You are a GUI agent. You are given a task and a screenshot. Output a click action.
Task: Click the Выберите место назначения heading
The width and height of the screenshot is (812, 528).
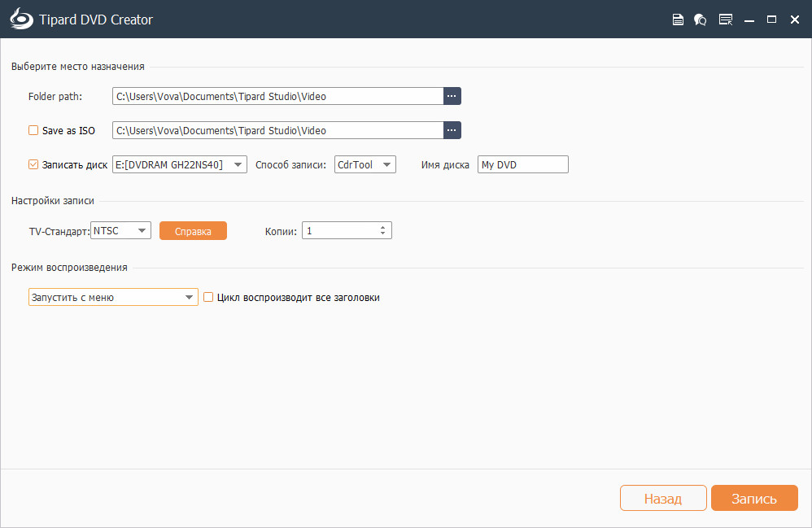[x=77, y=66]
